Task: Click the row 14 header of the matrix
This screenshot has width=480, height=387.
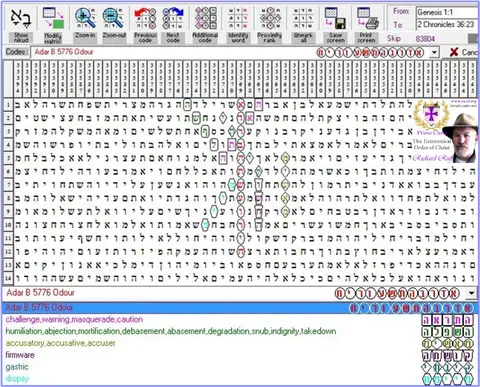Action: tap(8, 278)
